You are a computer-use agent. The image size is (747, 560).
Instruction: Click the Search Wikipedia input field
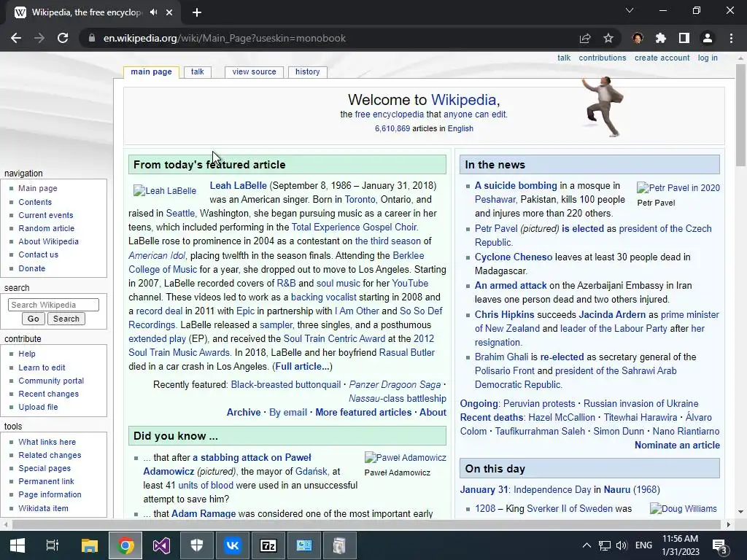(x=53, y=305)
